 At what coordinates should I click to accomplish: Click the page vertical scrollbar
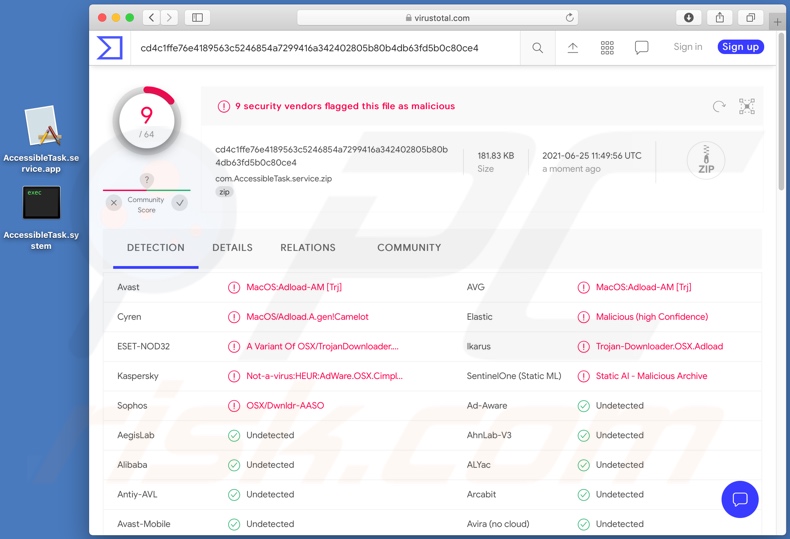click(x=781, y=111)
